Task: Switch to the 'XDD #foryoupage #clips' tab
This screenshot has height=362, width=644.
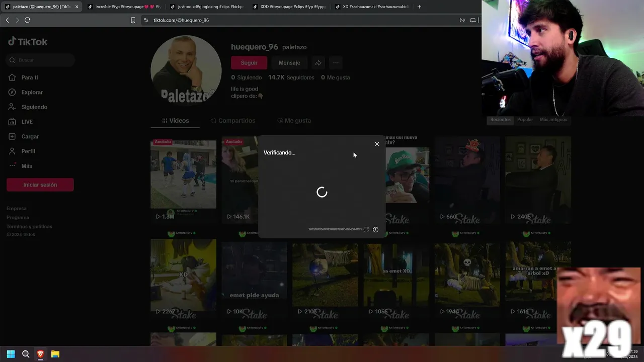Action: 289,7
